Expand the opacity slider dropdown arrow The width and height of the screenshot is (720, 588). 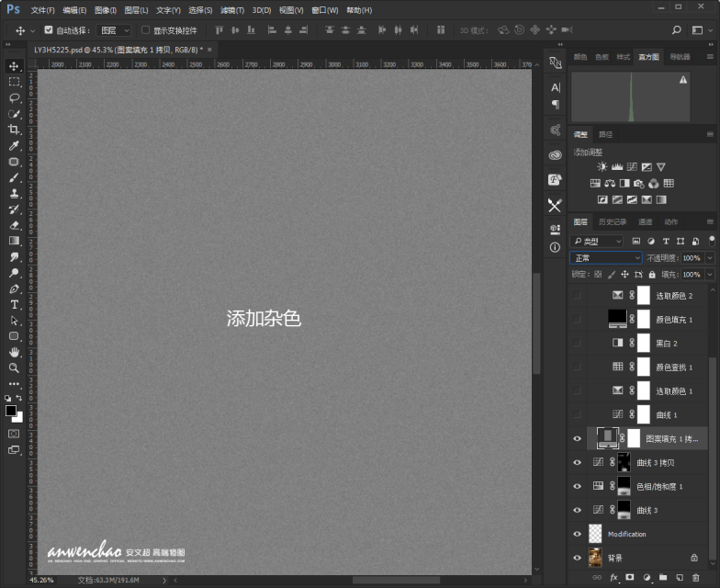pos(710,258)
